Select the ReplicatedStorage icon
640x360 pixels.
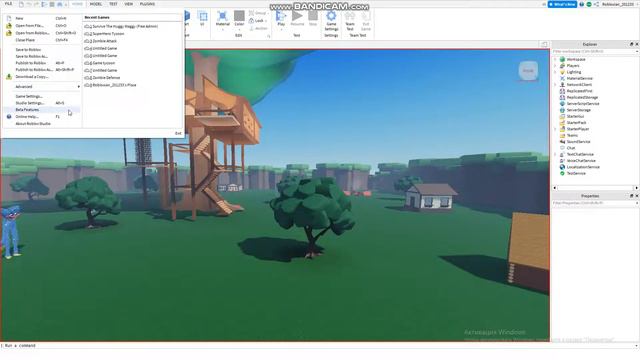[562, 97]
